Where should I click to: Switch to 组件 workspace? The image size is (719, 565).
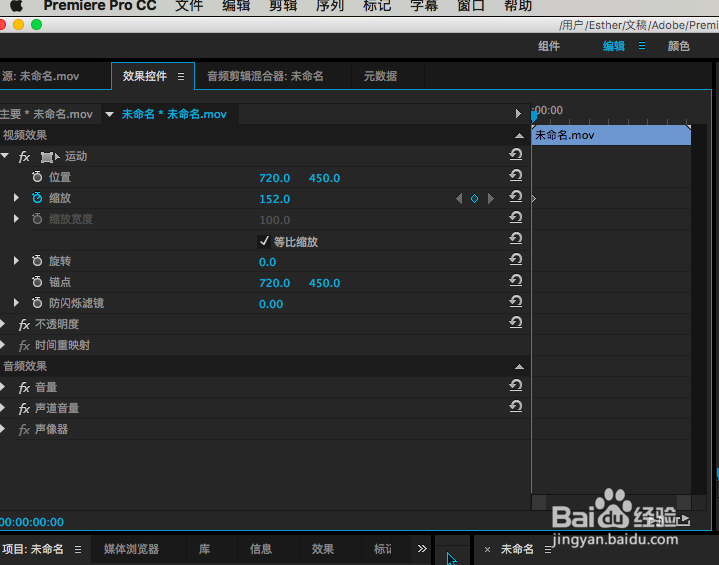coord(549,46)
